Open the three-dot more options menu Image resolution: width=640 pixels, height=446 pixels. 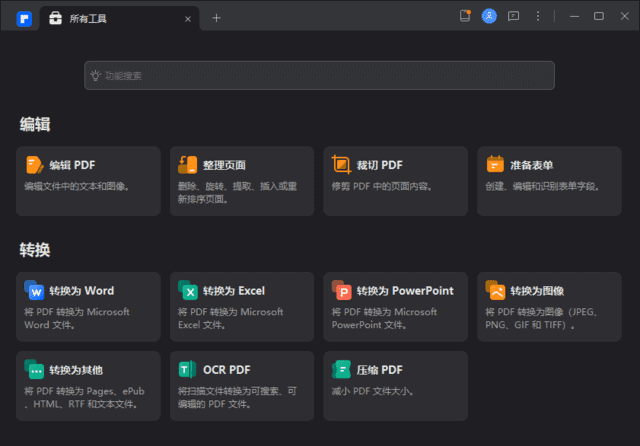click(538, 16)
